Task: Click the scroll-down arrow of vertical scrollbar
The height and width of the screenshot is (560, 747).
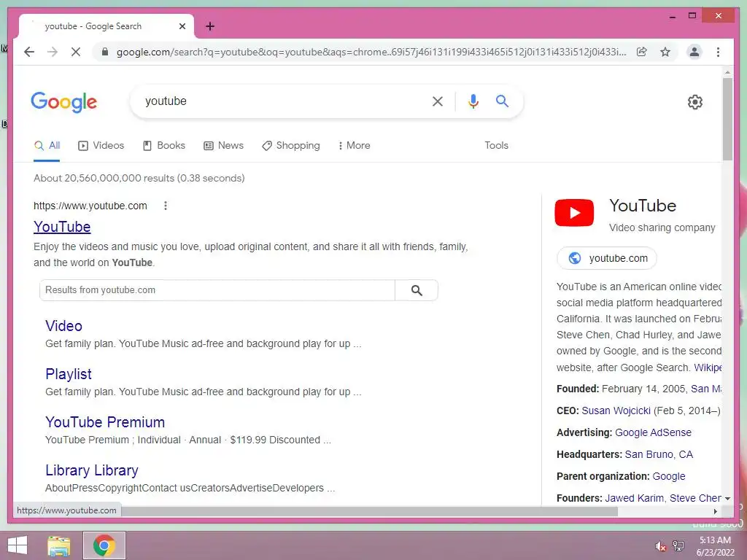Action: coord(727,499)
